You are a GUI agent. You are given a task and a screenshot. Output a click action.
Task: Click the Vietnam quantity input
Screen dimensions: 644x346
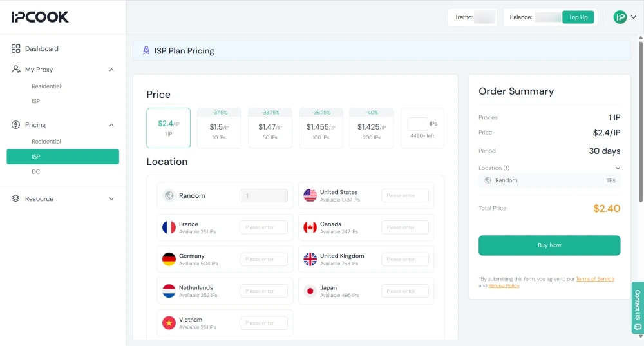(x=264, y=323)
